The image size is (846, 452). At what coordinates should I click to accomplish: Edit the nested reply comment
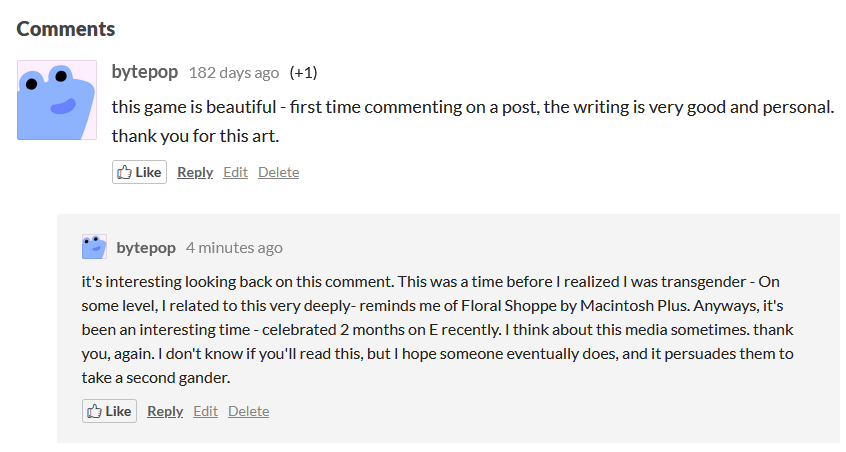point(205,411)
